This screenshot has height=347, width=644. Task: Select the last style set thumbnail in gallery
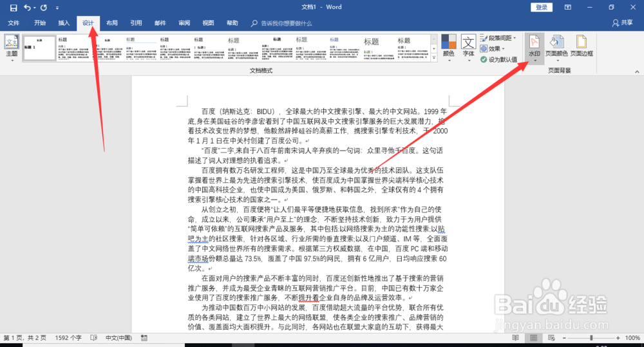point(413,48)
